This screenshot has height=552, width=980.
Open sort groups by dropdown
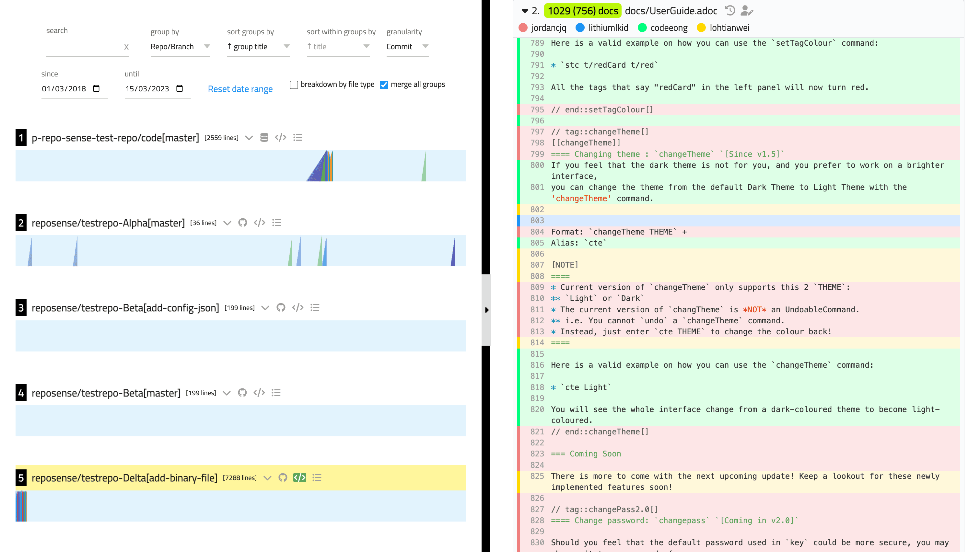tap(258, 46)
